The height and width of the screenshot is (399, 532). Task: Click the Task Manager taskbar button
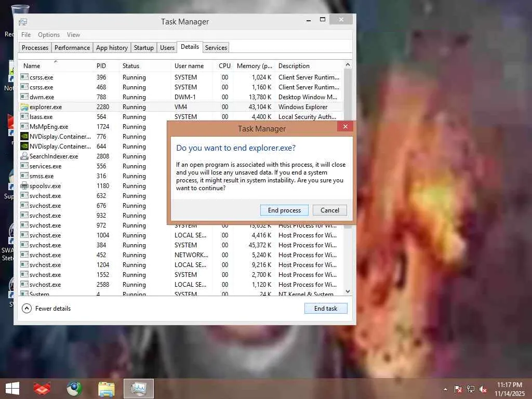tap(138, 389)
